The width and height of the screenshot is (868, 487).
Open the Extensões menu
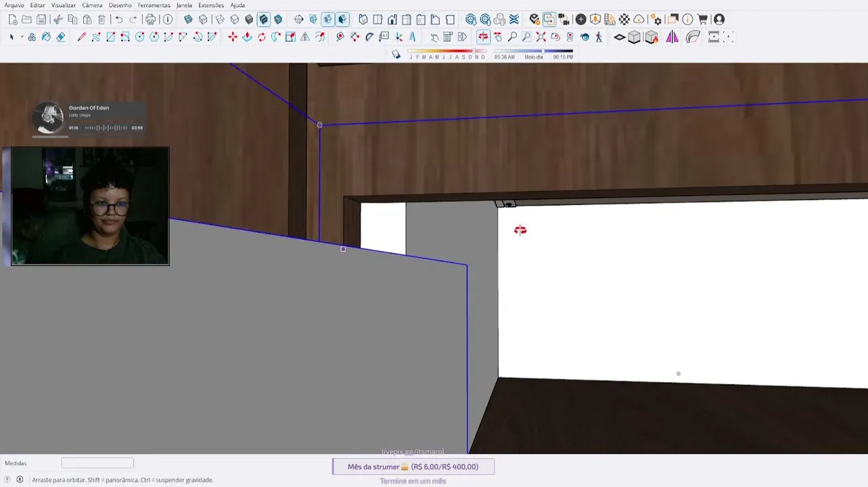(x=211, y=5)
